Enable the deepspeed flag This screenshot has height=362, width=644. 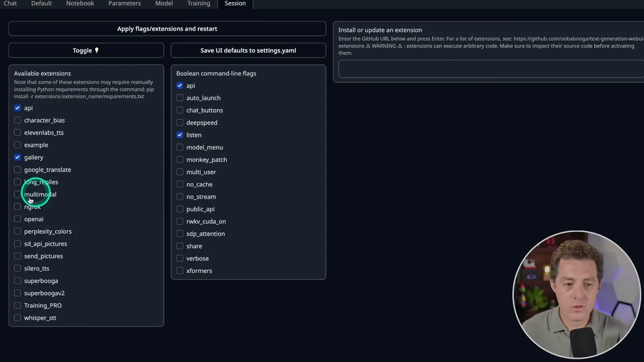(x=180, y=123)
